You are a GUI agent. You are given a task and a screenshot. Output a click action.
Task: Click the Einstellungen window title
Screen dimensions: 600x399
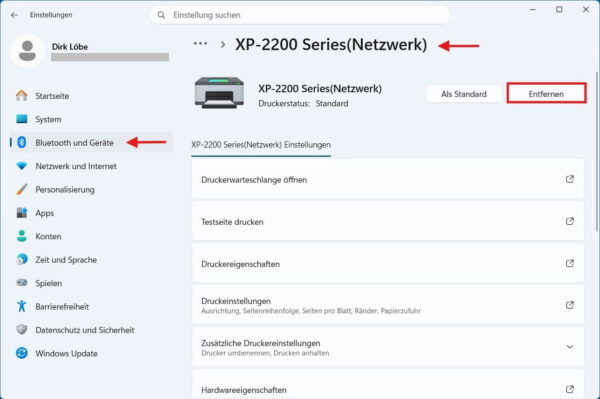(x=51, y=15)
